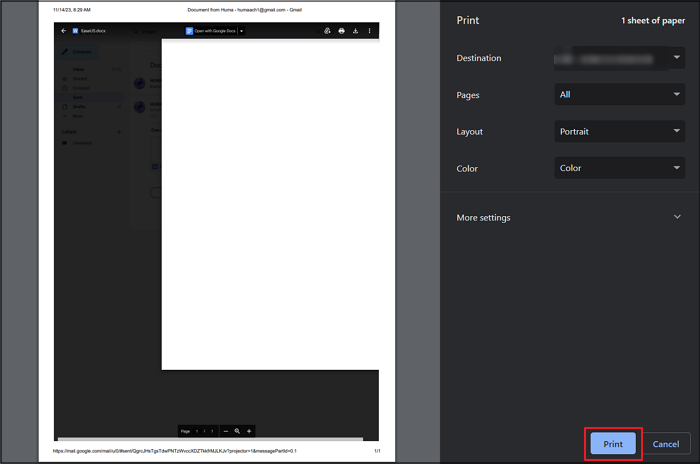Click the download icon in the preview toolbar
This screenshot has width=700, height=464.
coord(355,31)
